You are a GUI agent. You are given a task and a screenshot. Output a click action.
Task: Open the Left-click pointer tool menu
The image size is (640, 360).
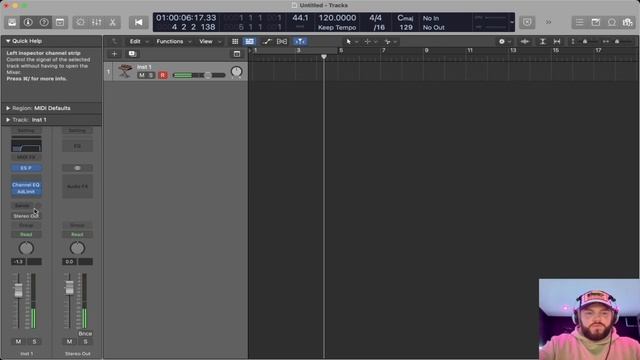(351, 41)
